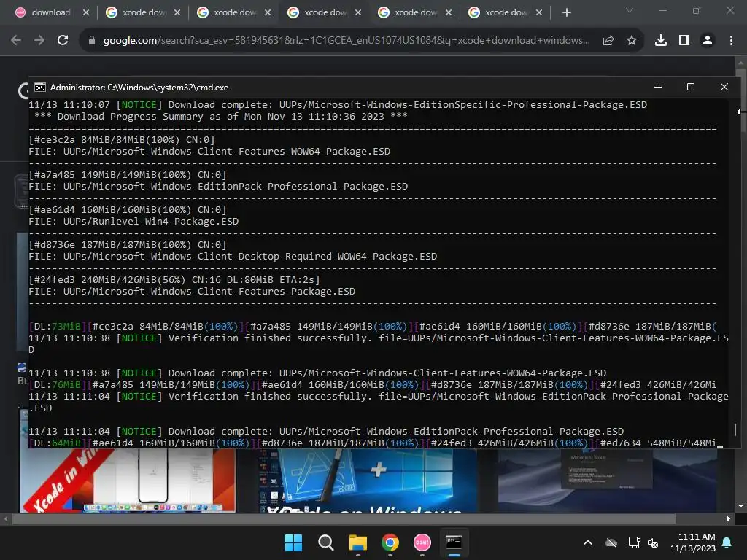This screenshot has height=560, width=747.
Task: Click the Chrome address bar URL
Action: tap(347, 41)
